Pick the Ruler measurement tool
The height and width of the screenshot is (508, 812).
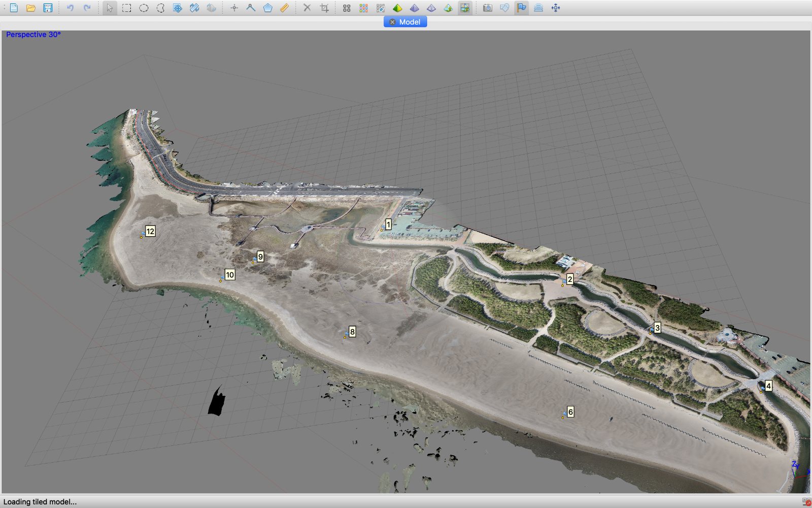(x=285, y=8)
